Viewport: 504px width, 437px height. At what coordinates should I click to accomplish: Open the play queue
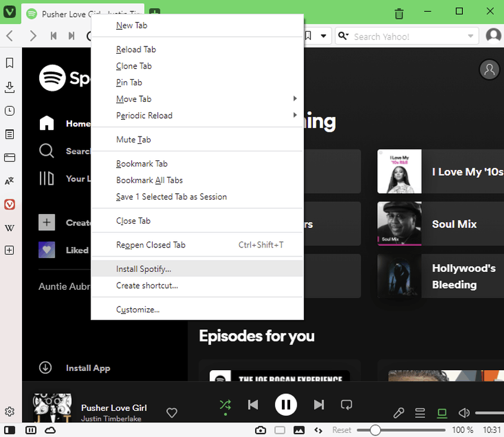coord(420,413)
